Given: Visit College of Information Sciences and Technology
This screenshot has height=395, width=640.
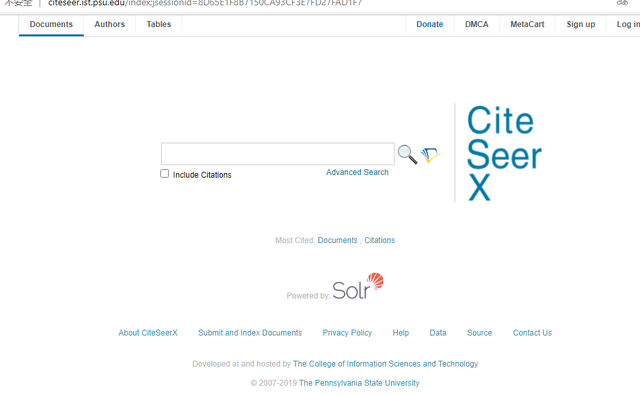Looking at the screenshot, I should [x=385, y=364].
